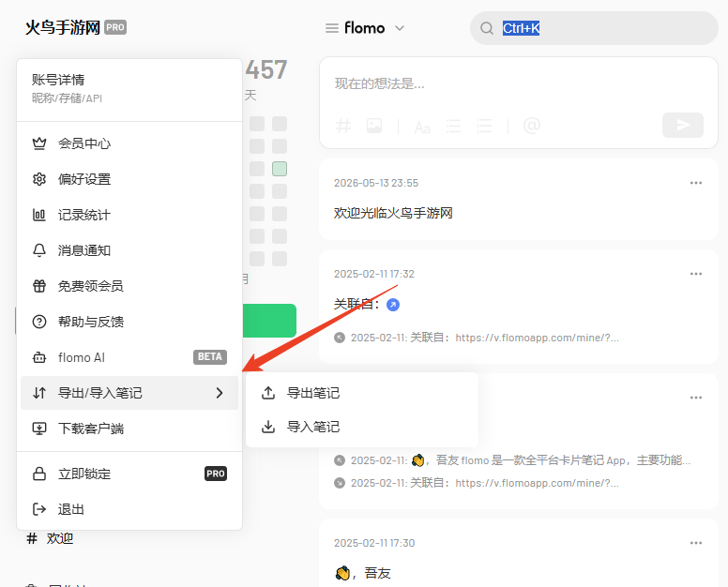The image size is (728, 587).
Task: Open 消息通知 notifications
Action: click(x=129, y=250)
